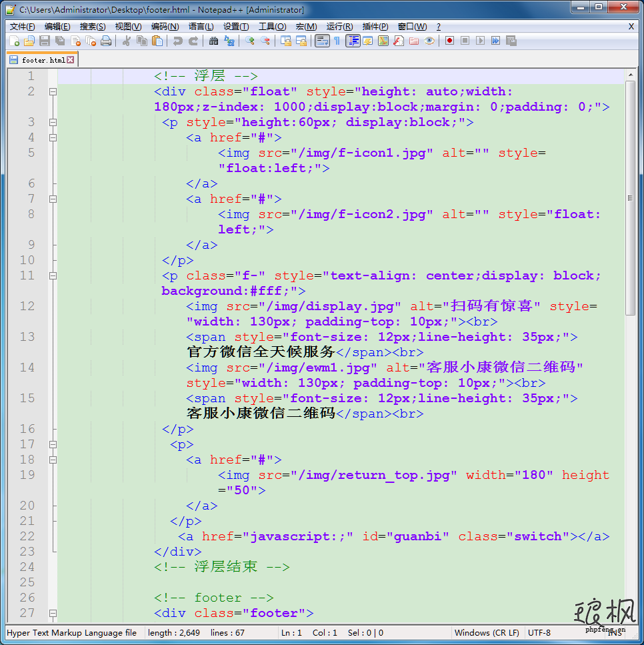Collapse the fold at line 7
Screen dimensions: 644x645
click(x=53, y=199)
